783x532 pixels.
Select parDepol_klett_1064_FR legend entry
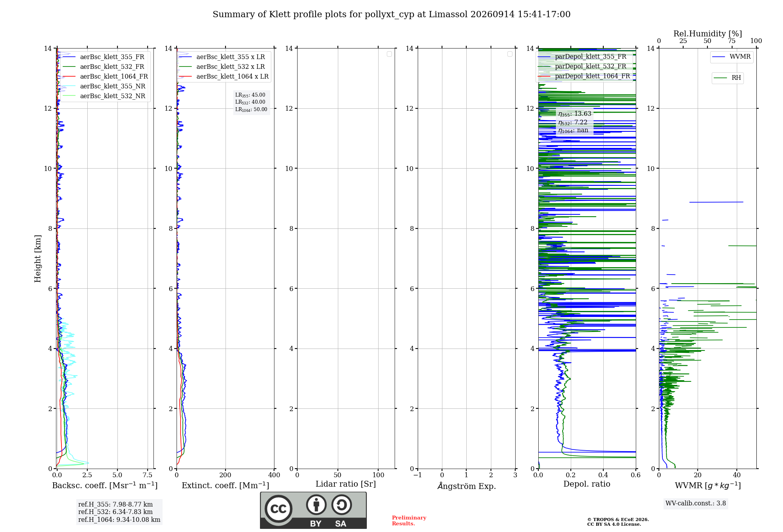pos(585,76)
